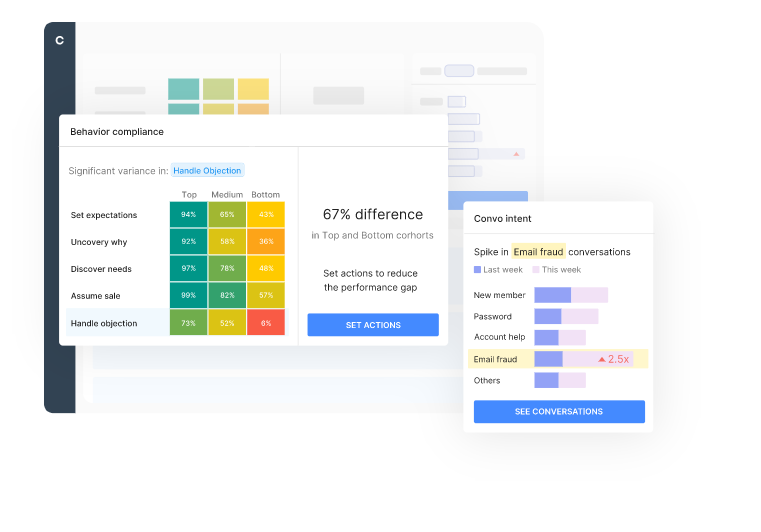Click the Assume sale Bottom 57% cell
Viewport: 761px width, 532px height.
pos(266,295)
